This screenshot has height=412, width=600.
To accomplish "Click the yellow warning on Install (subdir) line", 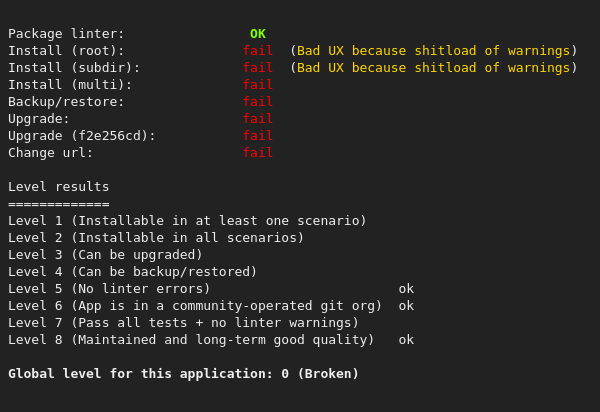I will [x=433, y=68].
